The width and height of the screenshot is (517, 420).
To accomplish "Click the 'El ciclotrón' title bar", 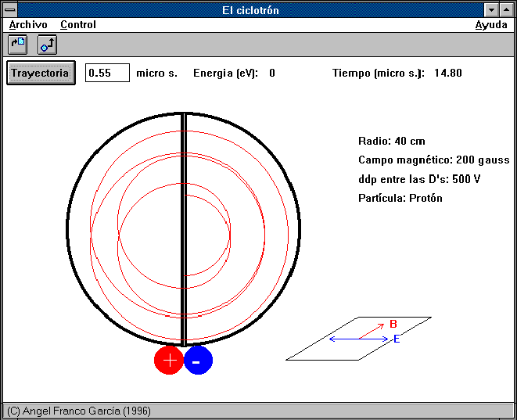I will tap(250, 10).
